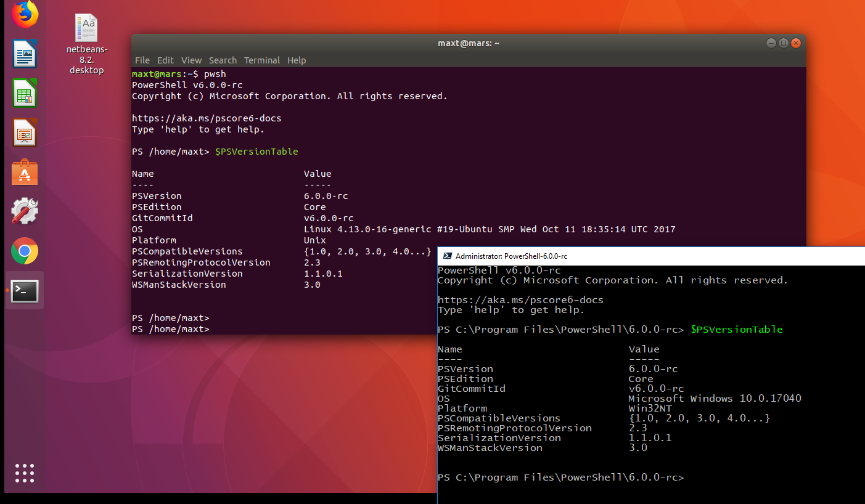Click the $PSVersionTable command in Ubuntu terminal

[x=256, y=152]
